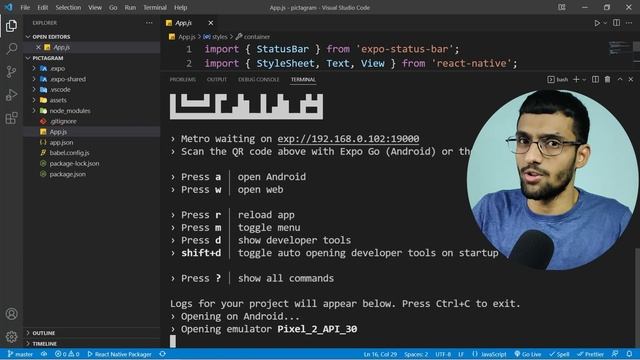
Task: Change the UTF-8 encoding
Action: pyautogui.click(x=443, y=354)
